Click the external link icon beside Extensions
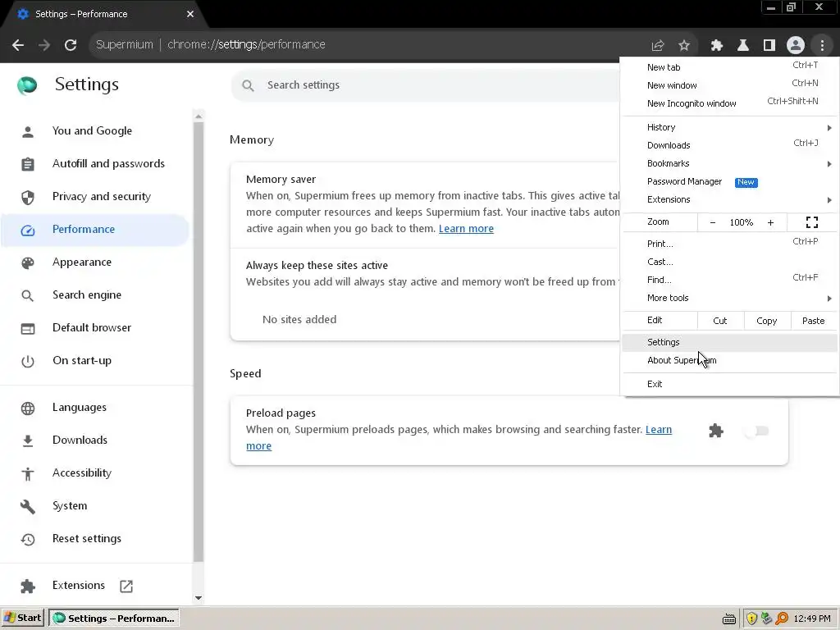840x630 pixels. click(126, 586)
